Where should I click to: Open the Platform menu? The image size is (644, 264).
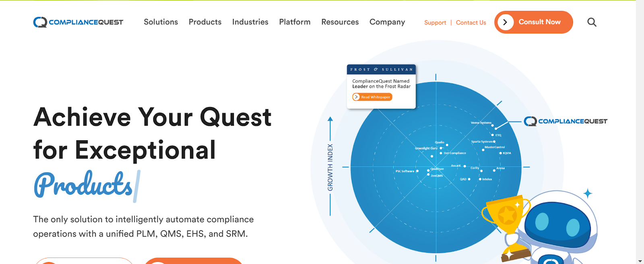click(x=295, y=22)
